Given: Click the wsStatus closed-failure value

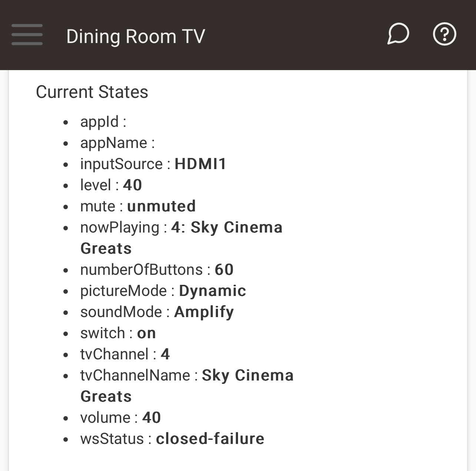Looking at the screenshot, I should 210,439.
